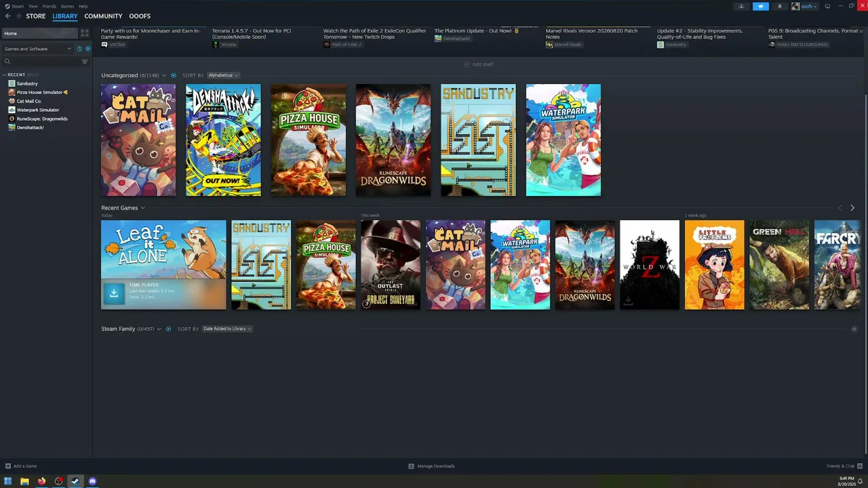The width and height of the screenshot is (868, 488).
Task: Open the Home library view
Action: click(x=39, y=33)
